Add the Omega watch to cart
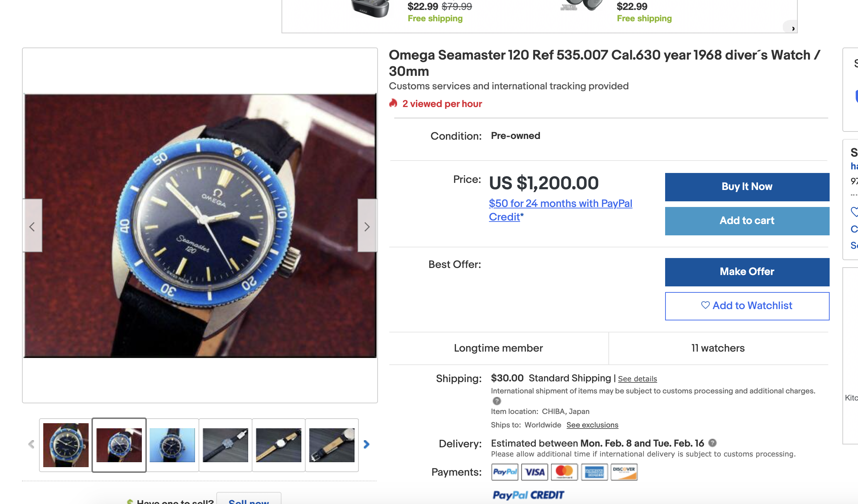Screen dimensions: 858x504 click(747, 221)
